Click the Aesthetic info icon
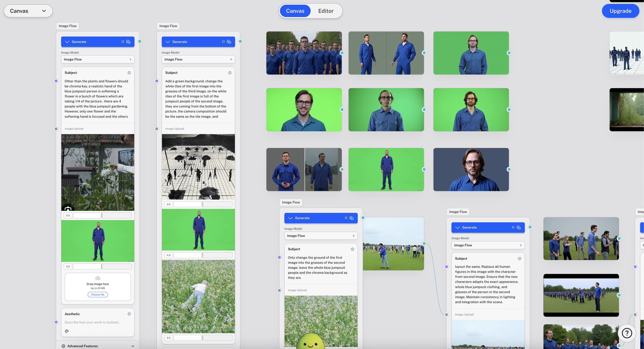The height and width of the screenshot is (349, 644). coord(129,314)
